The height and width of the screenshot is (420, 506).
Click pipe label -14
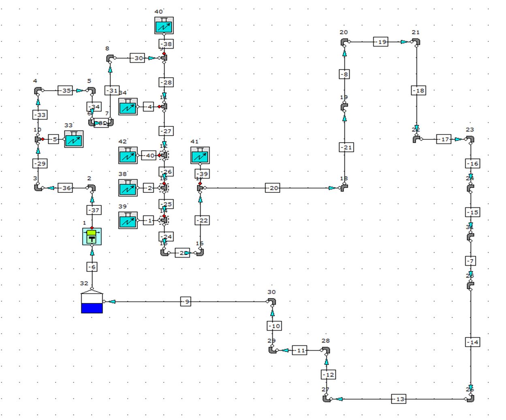point(472,342)
